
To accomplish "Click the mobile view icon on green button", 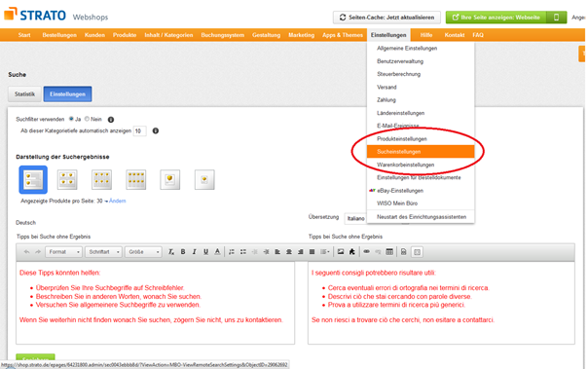I will pyautogui.click(x=557, y=18).
